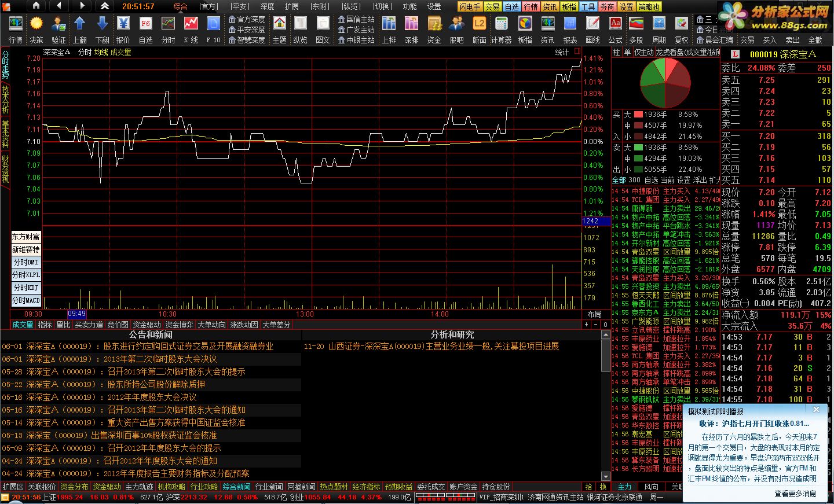Switch to the 分时 intraday chart icon
Viewport: 834px width, 504px height.
click(x=168, y=30)
